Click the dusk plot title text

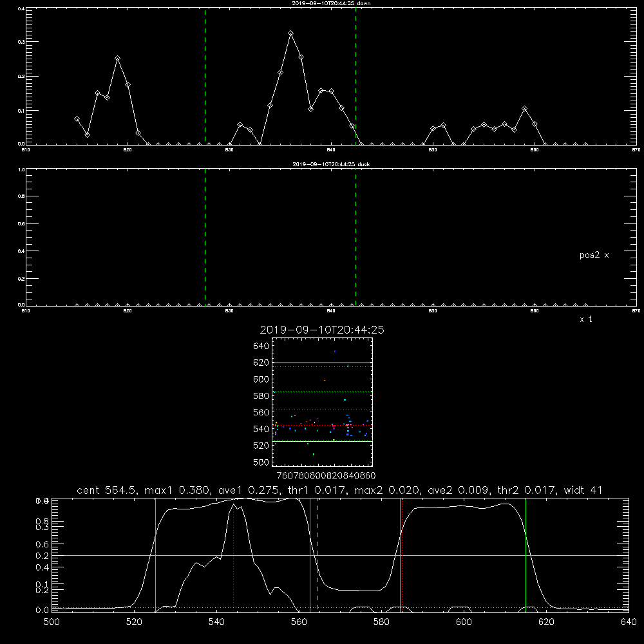click(x=331, y=164)
